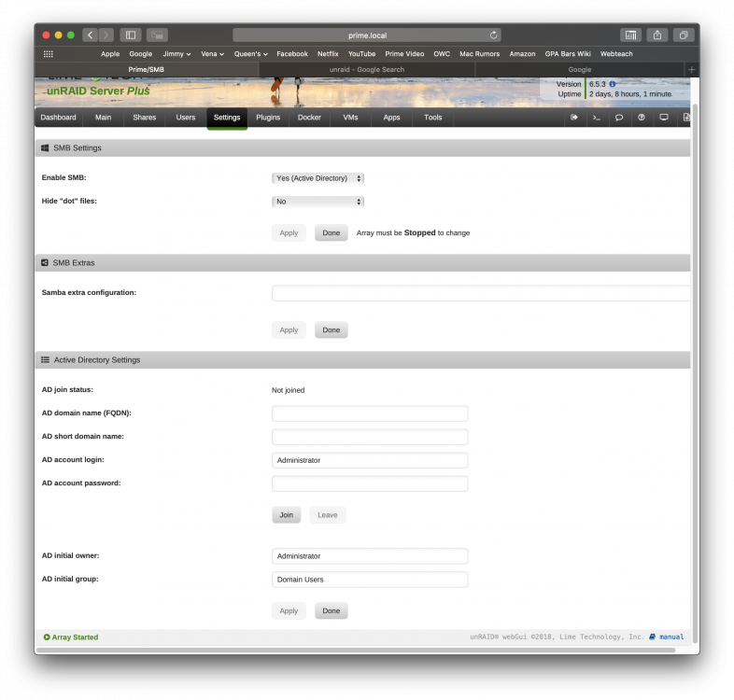Image resolution: width=734 pixels, height=700 pixels.
Task: Open the Hide dot files dropdown
Action: click(x=318, y=202)
